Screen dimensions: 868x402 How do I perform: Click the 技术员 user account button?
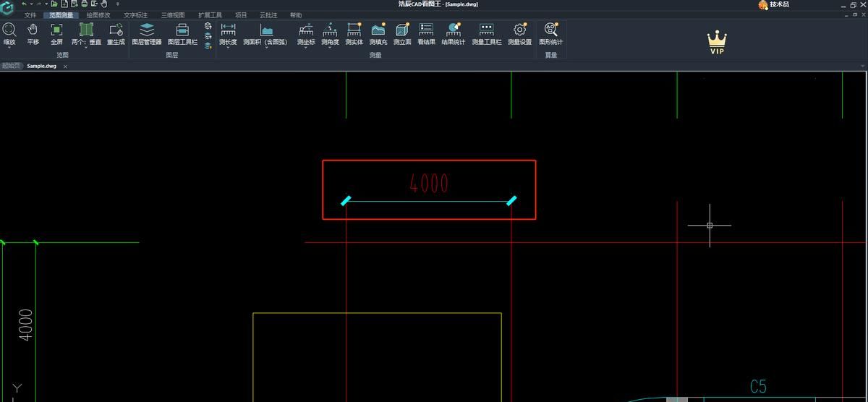[773, 4]
